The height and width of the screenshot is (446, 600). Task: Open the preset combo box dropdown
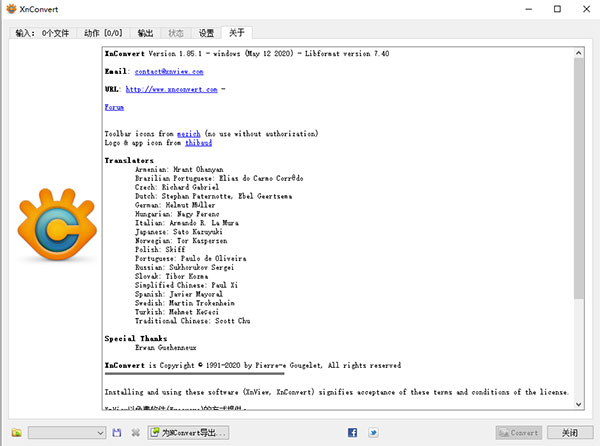[x=67, y=433]
